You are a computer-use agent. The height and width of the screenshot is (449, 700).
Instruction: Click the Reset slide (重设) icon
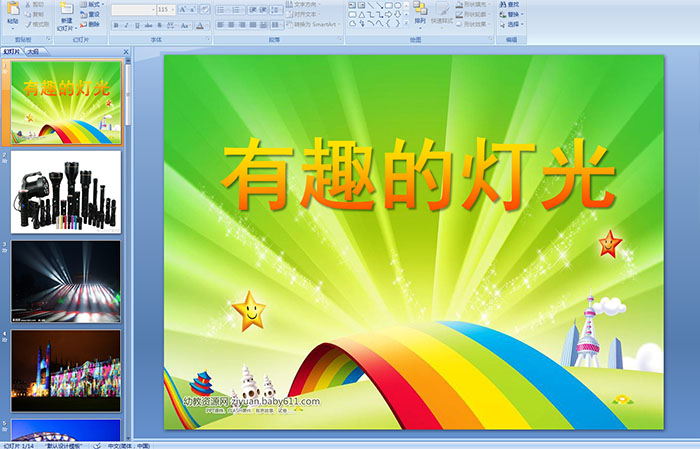(83, 15)
